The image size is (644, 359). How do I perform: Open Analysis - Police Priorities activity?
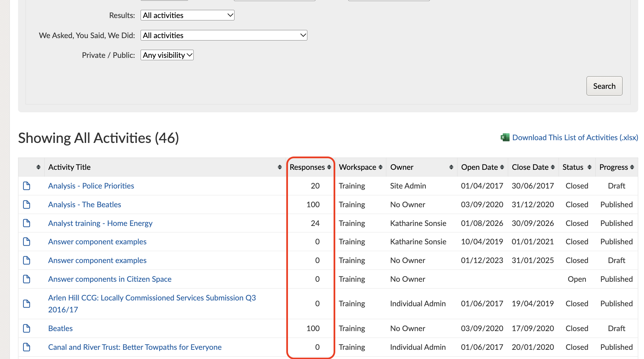tap(91, 186)
